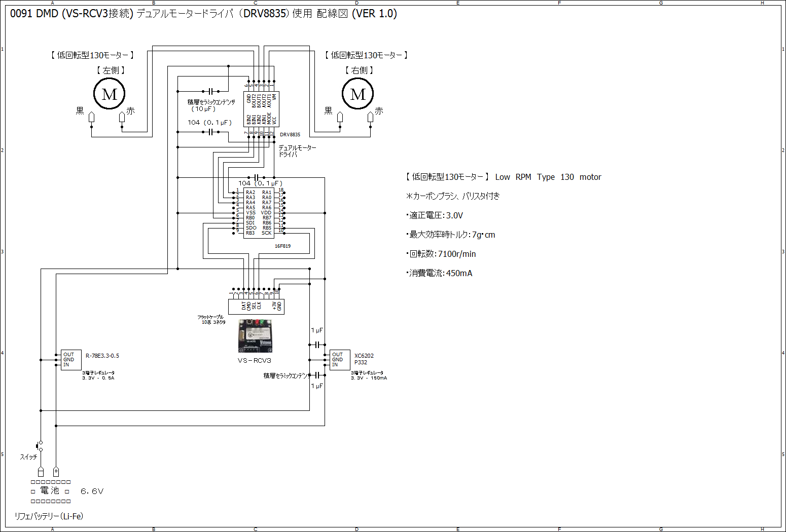Click the power switch symbol above battery
The width and height of the screenshot is (786, 532).
click(40, 446)
